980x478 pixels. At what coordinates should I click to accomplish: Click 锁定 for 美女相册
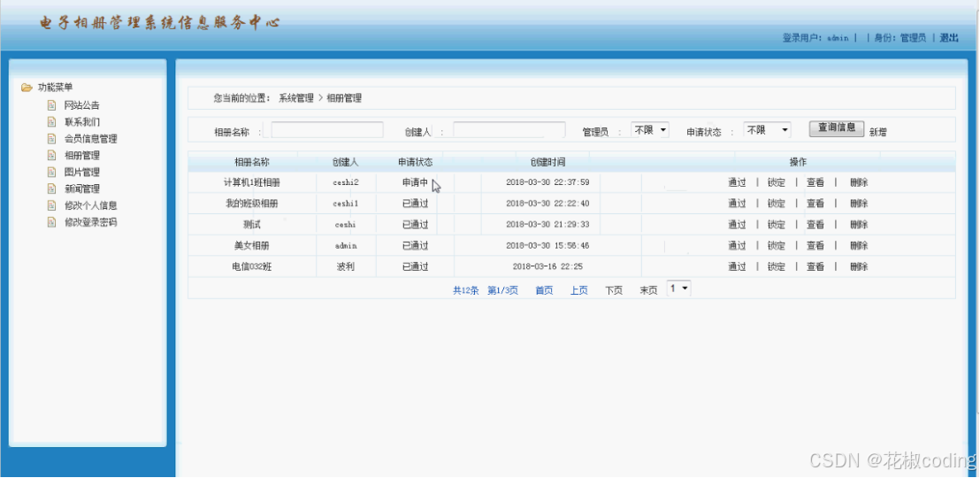(x=777, y=245)
